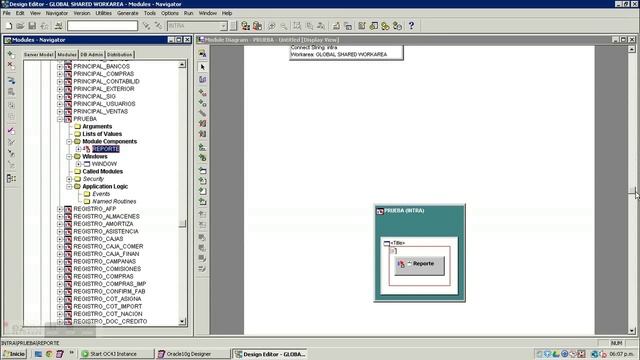Click the green create plus icon in Navigator sidebar
The height and width of the screenshot is (360, 640).
click(x=11, y=54)
